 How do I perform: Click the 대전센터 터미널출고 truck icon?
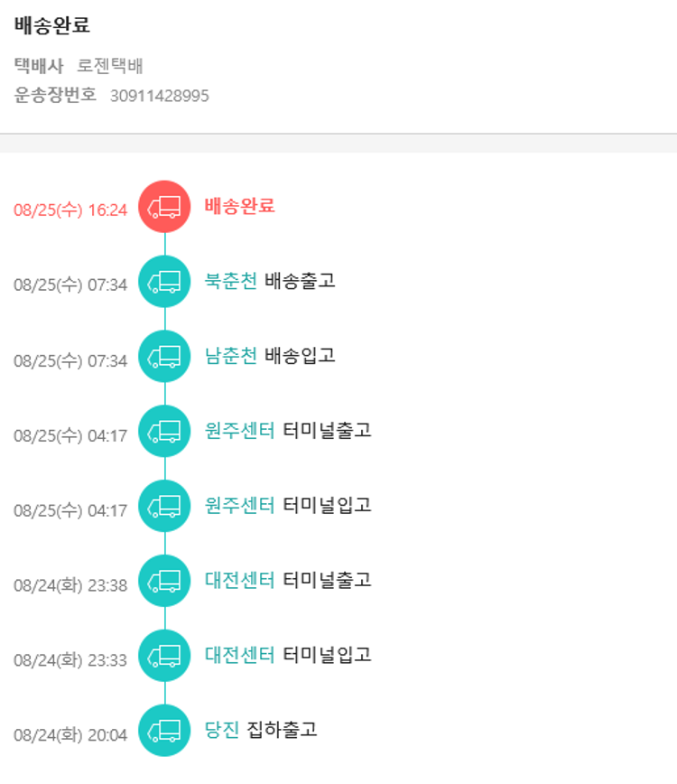click(164, 581)
